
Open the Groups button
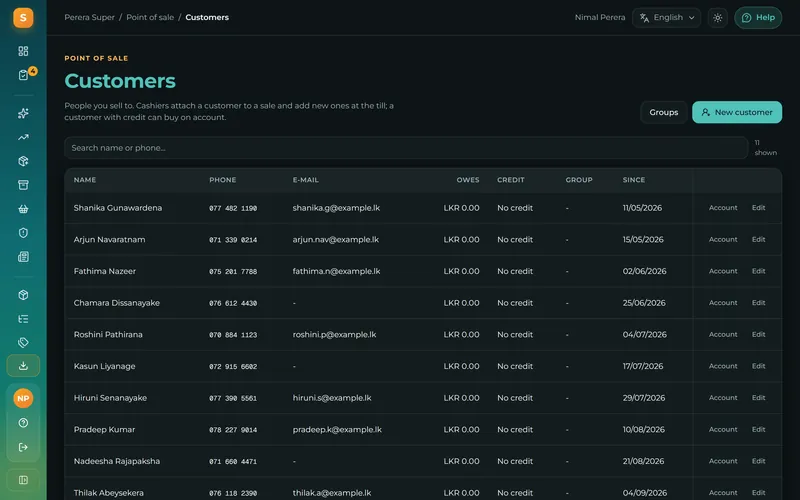pos(664,112)
